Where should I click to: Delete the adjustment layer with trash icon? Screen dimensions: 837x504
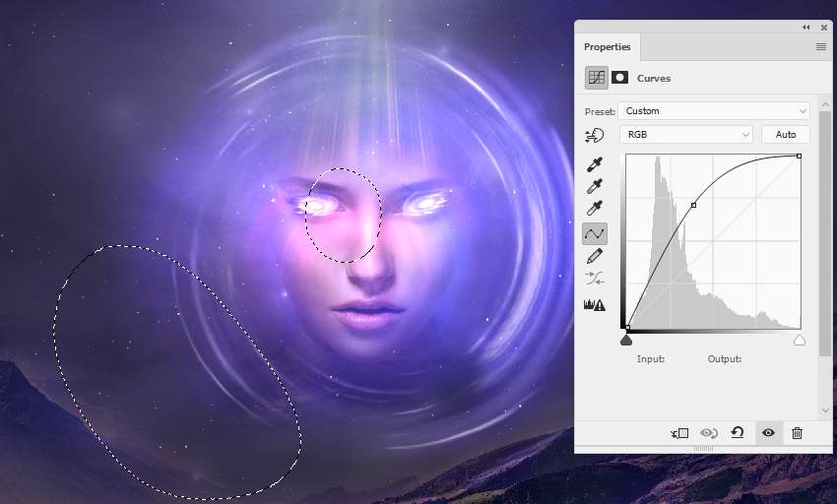coord(797,433)
